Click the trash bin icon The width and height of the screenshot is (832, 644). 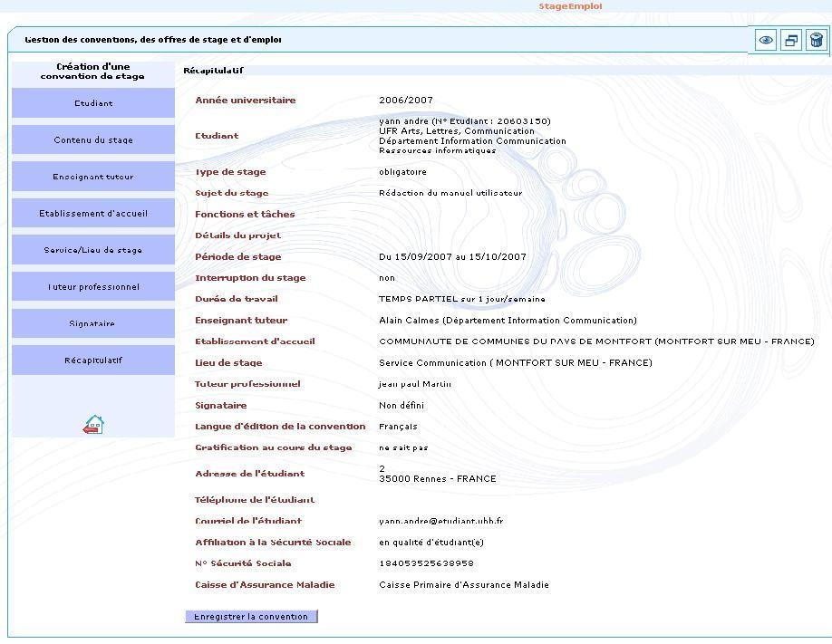817,41
